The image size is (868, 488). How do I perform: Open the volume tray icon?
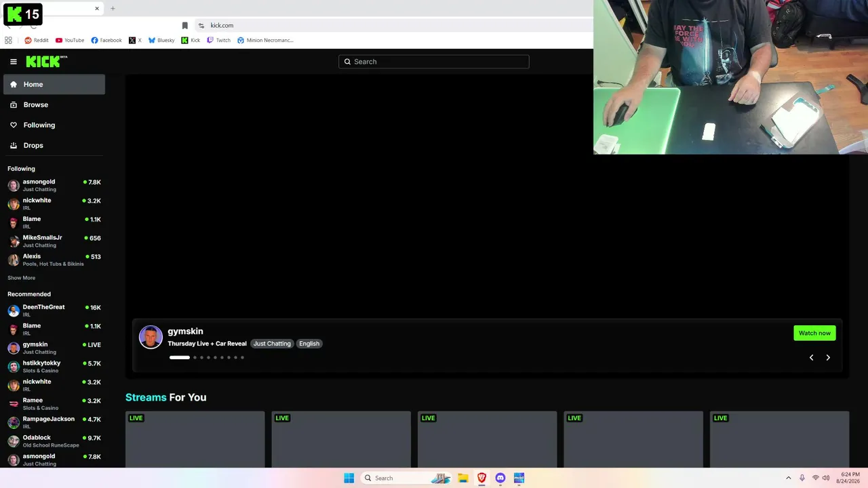point(826,478)
